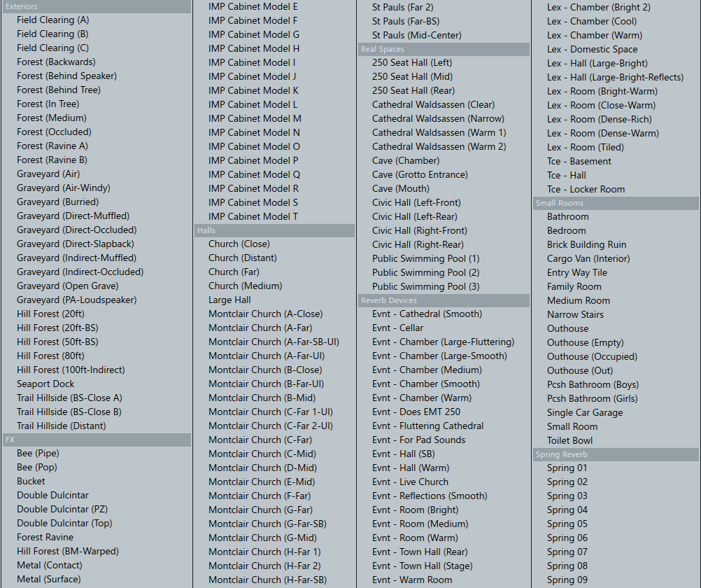Viewport: 701px width, 588px height.
Task: Click the Real Spaces category header
Action: click(x=443, y=49)
